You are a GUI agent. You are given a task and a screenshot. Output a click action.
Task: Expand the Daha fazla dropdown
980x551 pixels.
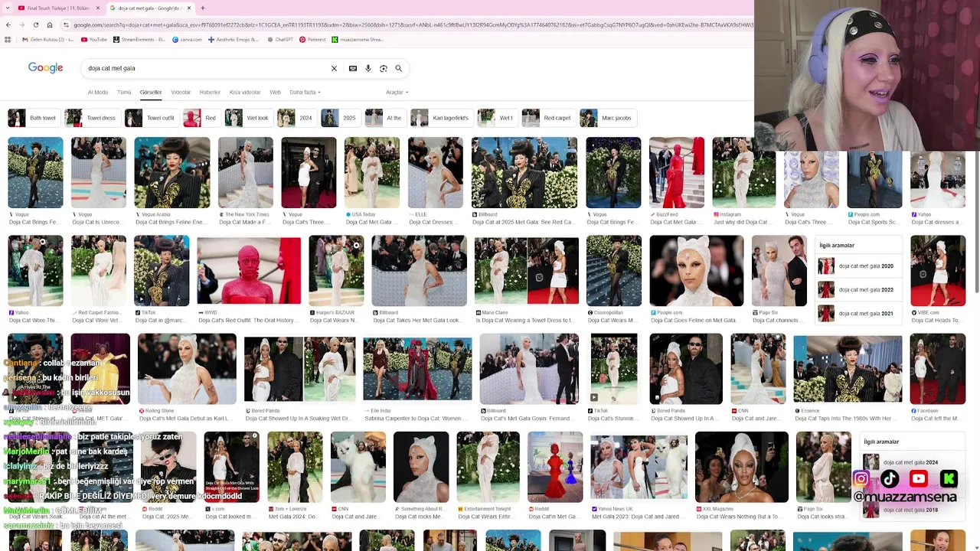point(305,92)
